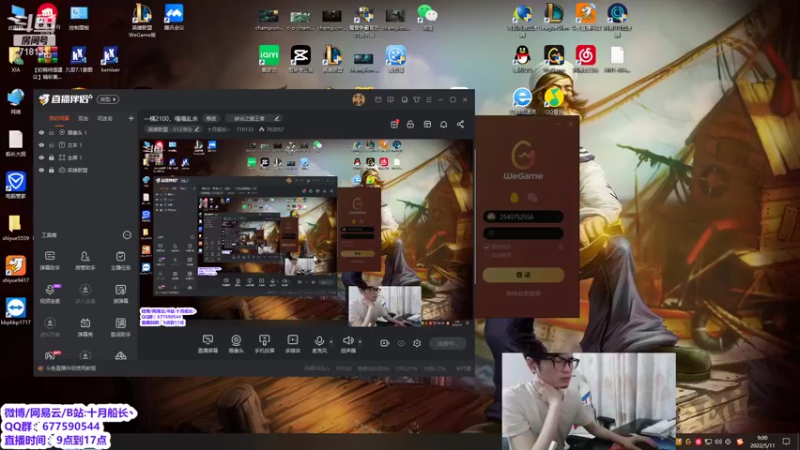Add a new scene with the plus icon

131,118
